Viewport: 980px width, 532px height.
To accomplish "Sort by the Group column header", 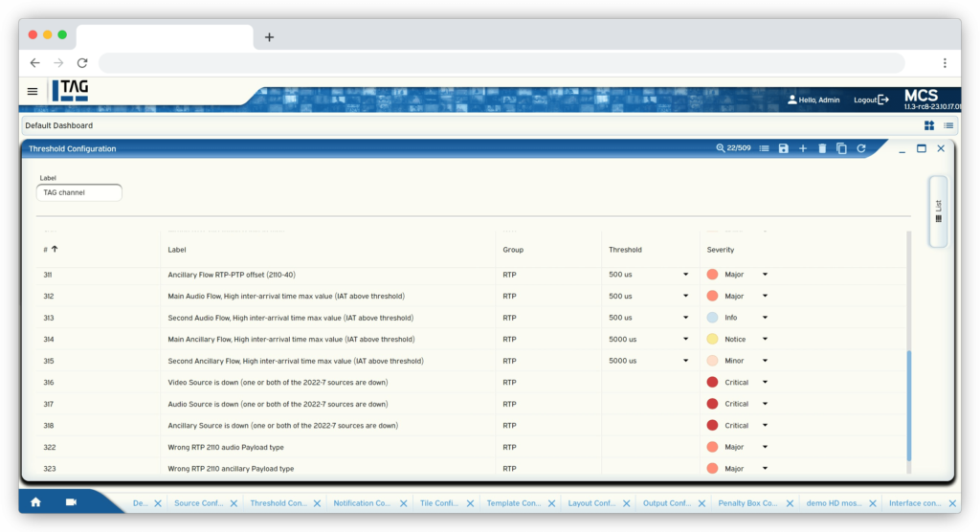I will [x=513, y=250].
